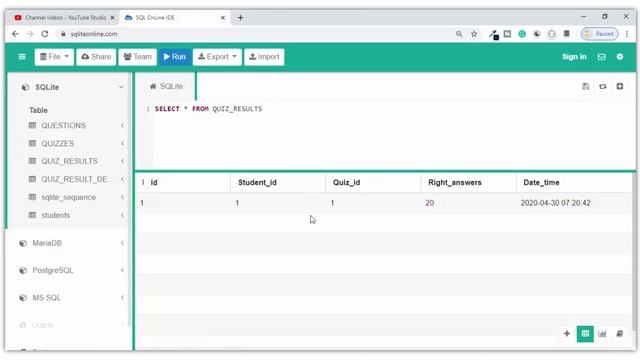The width and height of the screenshot is (640, 360).
Task: Select the QUIZ_RESULTS table
Action: point(69,161)
